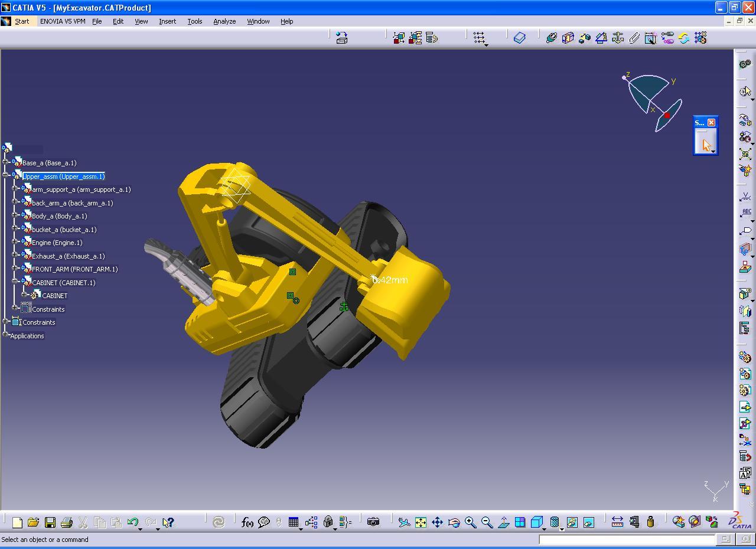Screen dimensions: 756x549
Task: Click the Undo arrow icon
Action: pyautogui.click(x=133, y=522)
